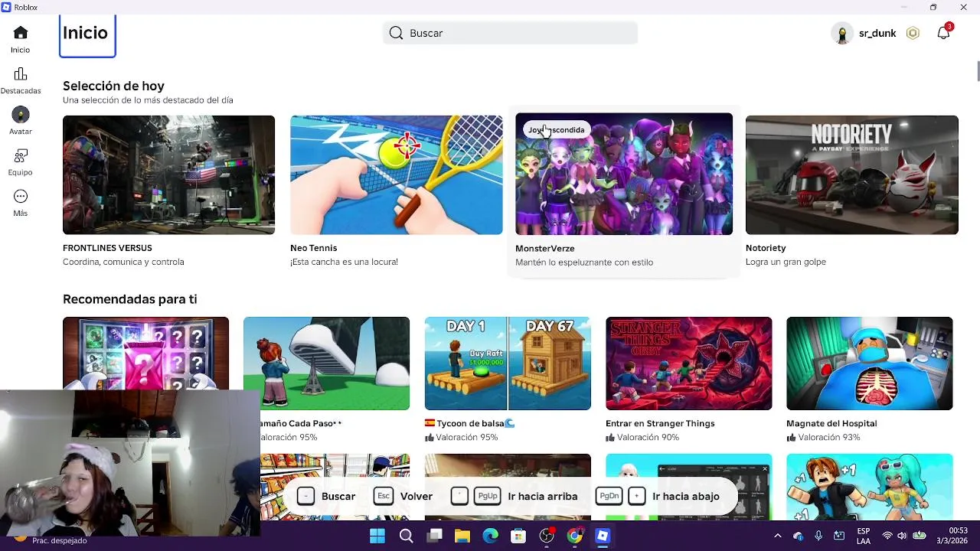The width and height of the screenshot is (980, 551).
Task: Click the Roblox taskbar icon
Action: (603, 536)
